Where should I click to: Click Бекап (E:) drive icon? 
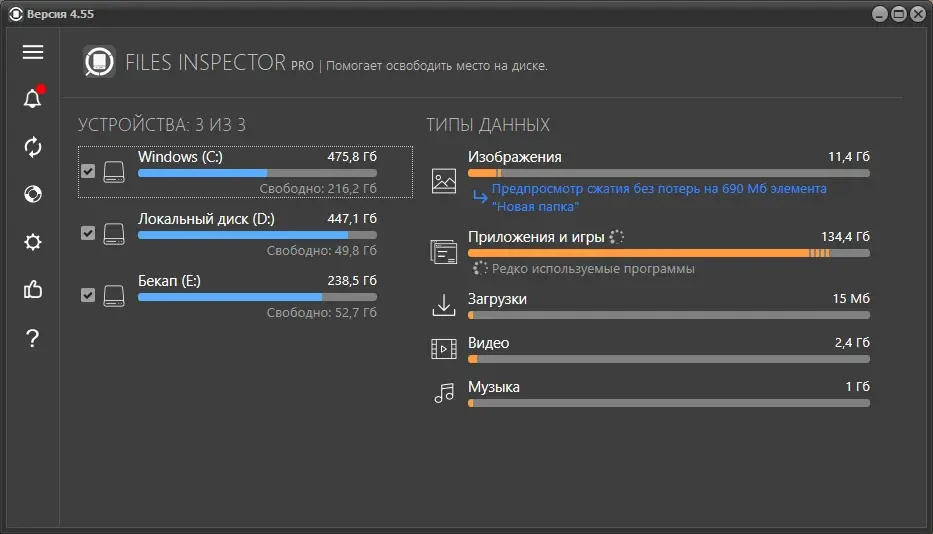point(114,295)
